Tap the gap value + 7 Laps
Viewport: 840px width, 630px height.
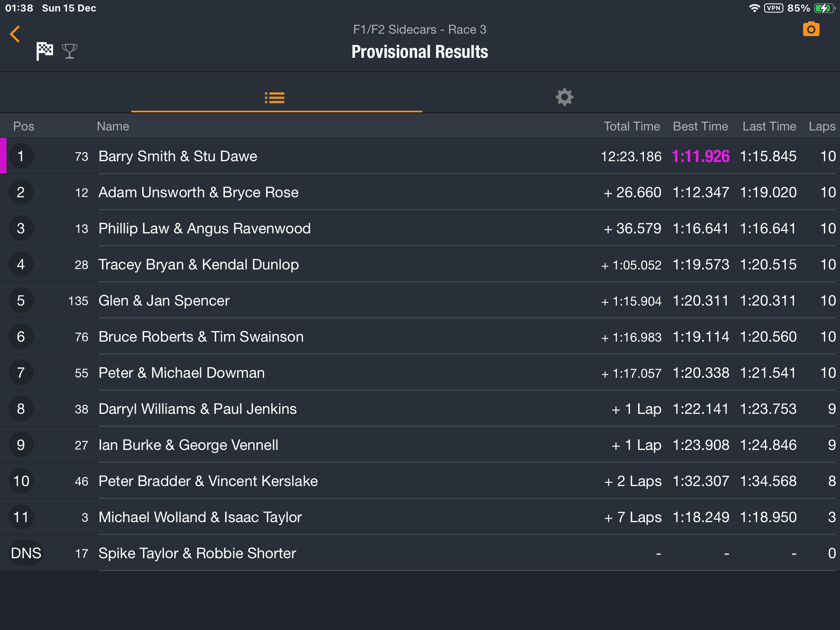632,517
